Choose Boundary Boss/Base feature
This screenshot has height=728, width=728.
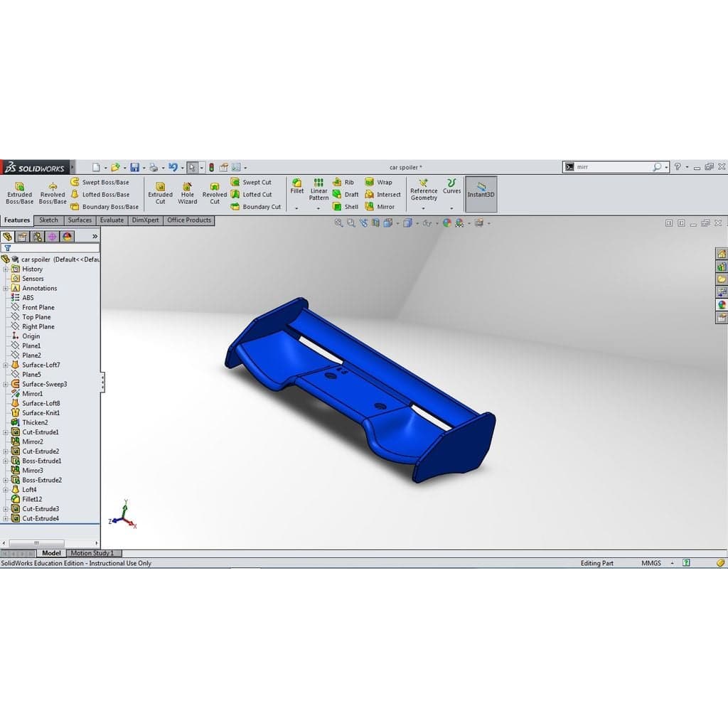(x=105, y=207)
